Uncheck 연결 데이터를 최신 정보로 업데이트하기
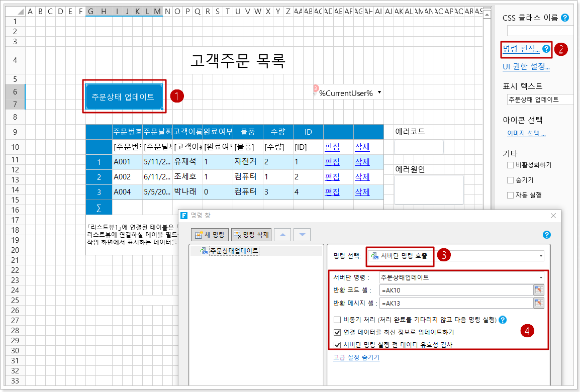The height and width of the screenshot is (392, 580). click(337, 332)
